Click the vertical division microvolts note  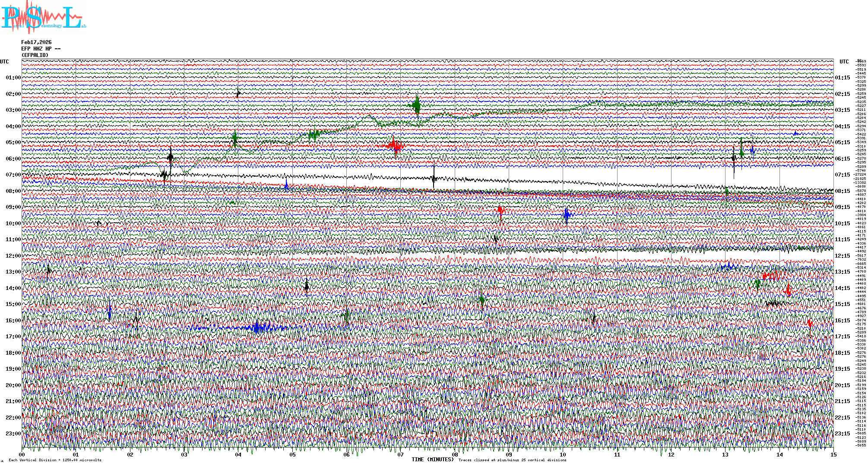[54, 460]
